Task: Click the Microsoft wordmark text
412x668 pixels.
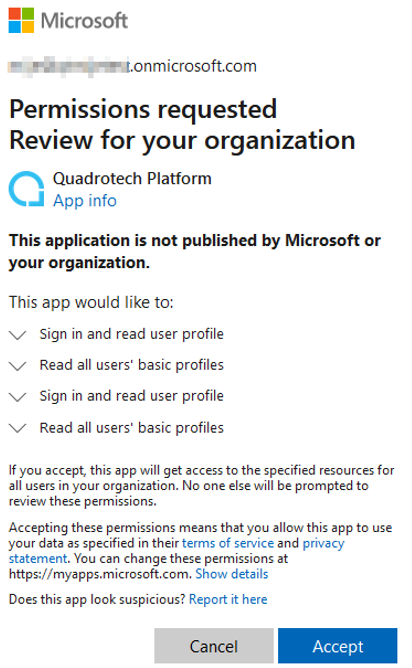Action: [x=84, y=20]
